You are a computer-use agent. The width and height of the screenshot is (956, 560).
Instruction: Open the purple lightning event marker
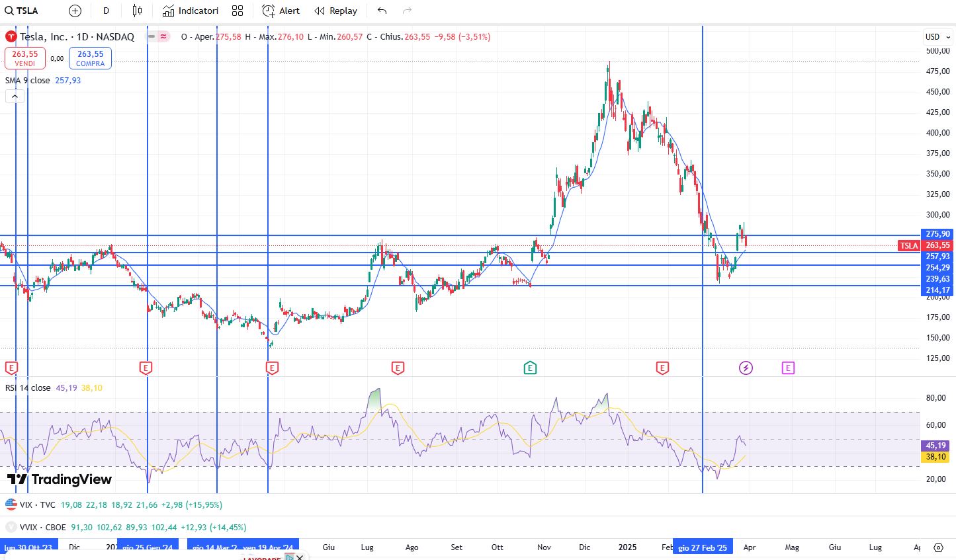[x=746, y=368]
